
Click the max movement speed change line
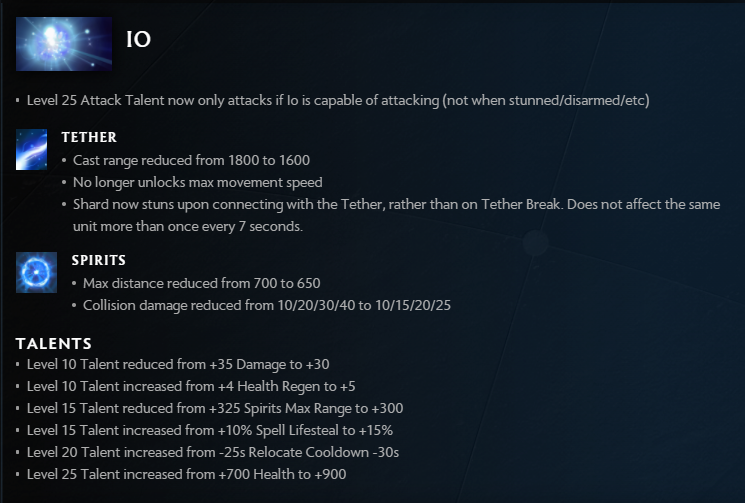[x=197, y=182]
